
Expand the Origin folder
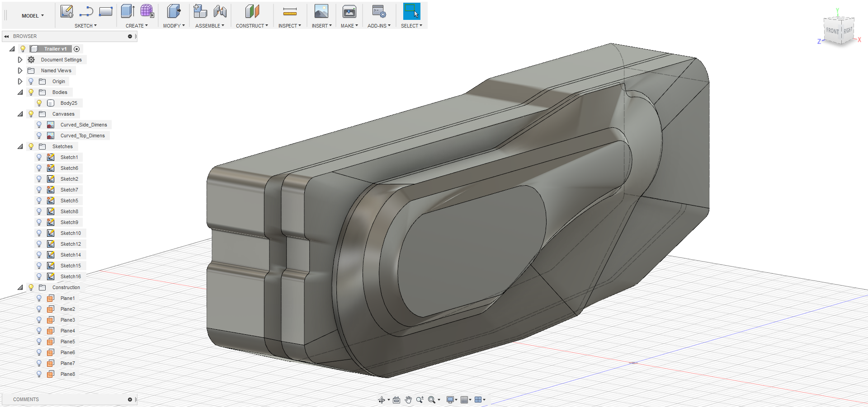[20, 81]
